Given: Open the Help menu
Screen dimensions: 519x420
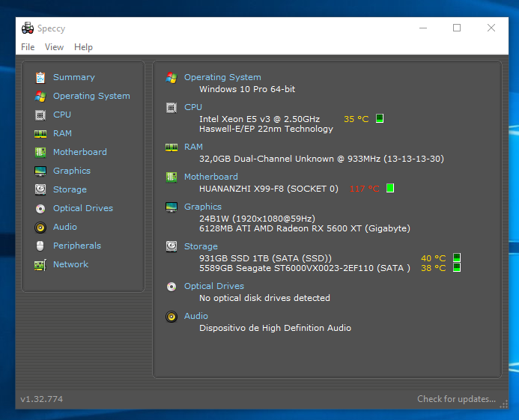Looking at the screenshot, I should tap(83, 47).
